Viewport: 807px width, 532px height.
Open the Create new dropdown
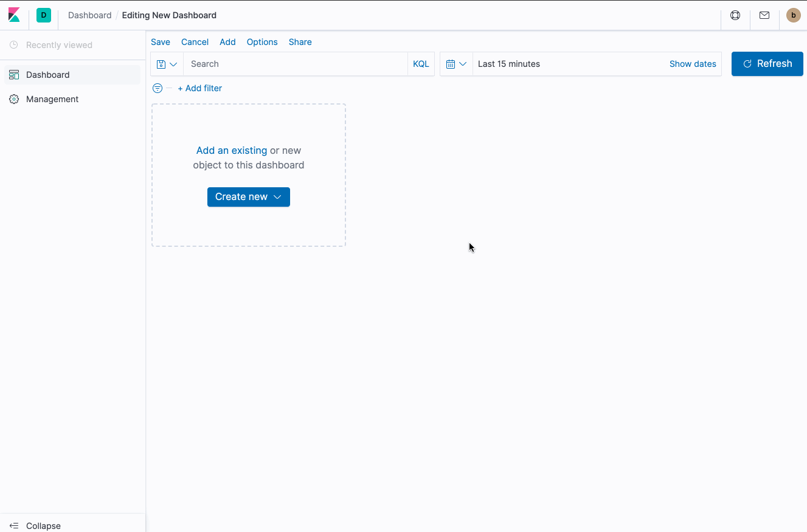pos(248,196)
